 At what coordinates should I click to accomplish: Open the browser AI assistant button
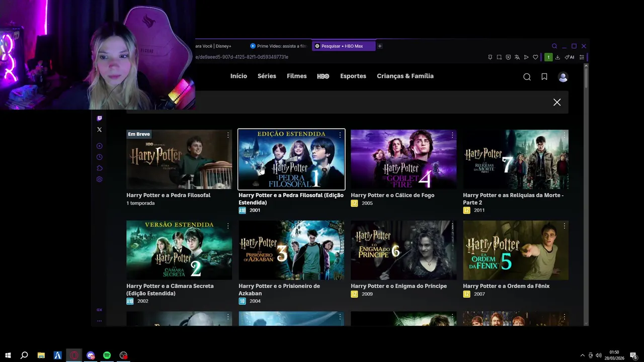570,57
